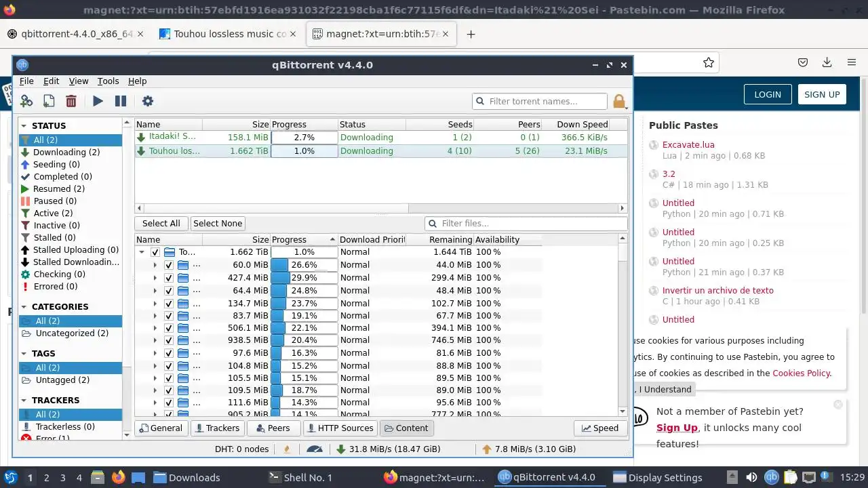Click the Pocket save icon in Firefox
This screenshot has height=488, width=868.
click(803, 62)
